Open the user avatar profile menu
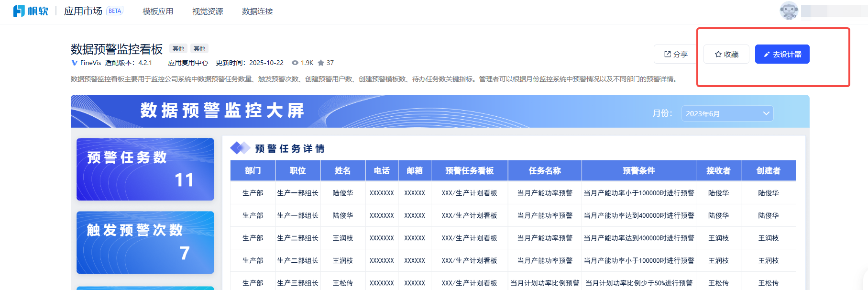868x290 pixels. pos(789,11)
